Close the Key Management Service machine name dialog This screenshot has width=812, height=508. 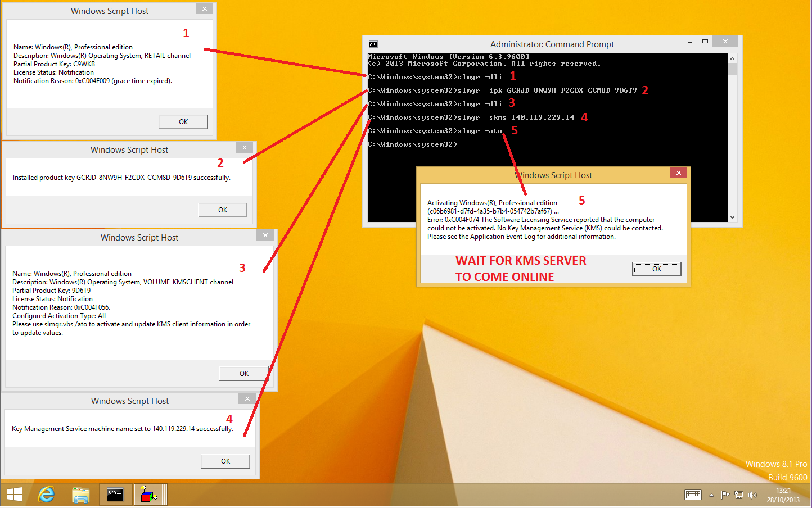247,398
